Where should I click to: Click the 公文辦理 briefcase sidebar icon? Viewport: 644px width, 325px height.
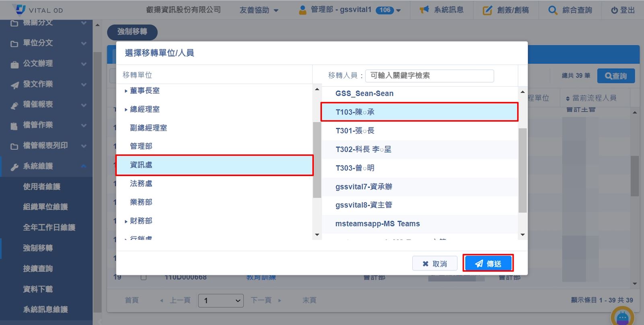pyautogui.click(x=14, y=64)
